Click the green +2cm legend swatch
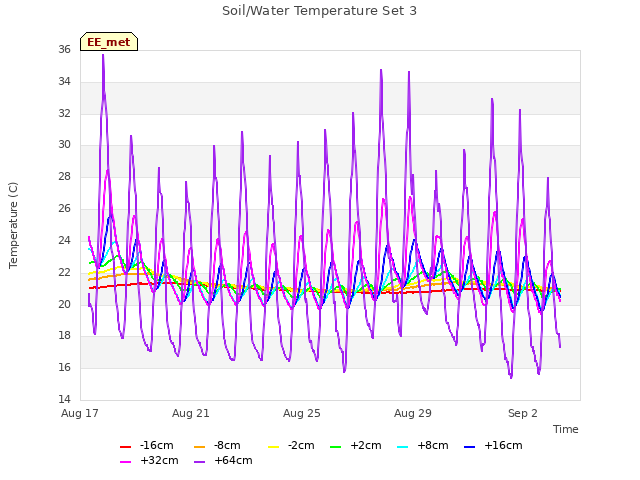The height and width of the screenshot is (480, 640). (x=336, y=447)
